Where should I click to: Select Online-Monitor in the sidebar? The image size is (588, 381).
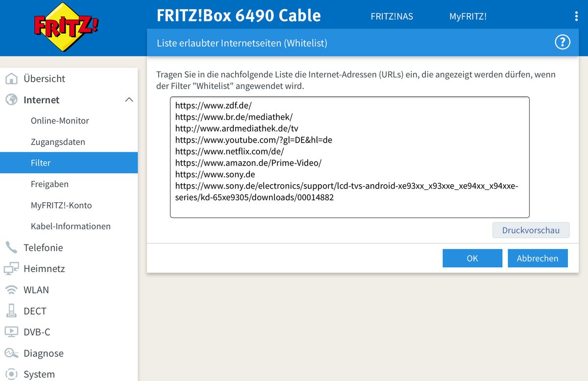pyautogui.click(x=60, y=120)
